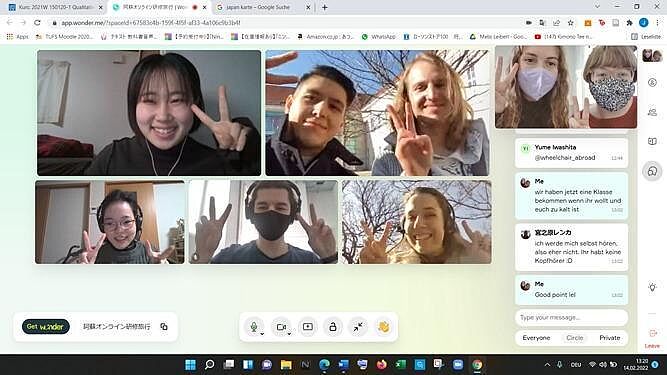The height and width of the screenshot is (375, 667).
Task: Switch chat to Private tab
Action: [x=610, y=338]
